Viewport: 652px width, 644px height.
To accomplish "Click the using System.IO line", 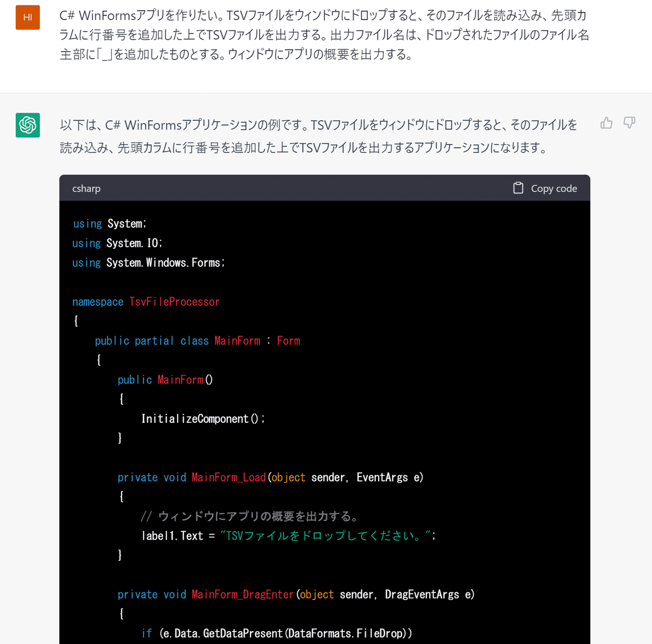I will click(116, 243).
